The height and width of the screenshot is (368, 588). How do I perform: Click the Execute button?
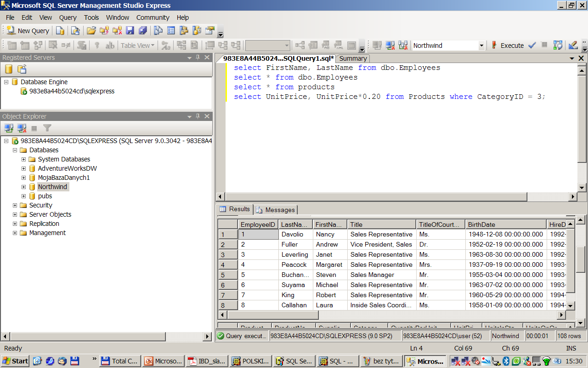click(508, 46)
